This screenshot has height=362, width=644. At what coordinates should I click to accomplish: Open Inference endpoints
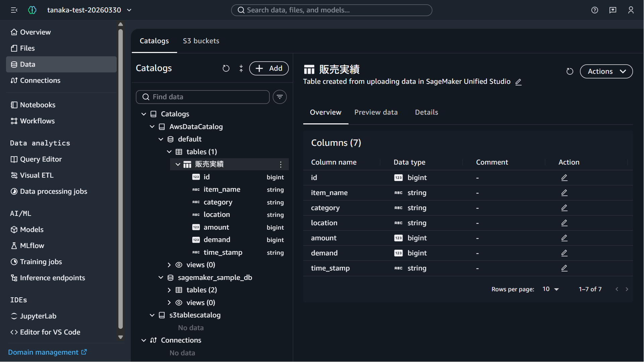tap(61, 278)
